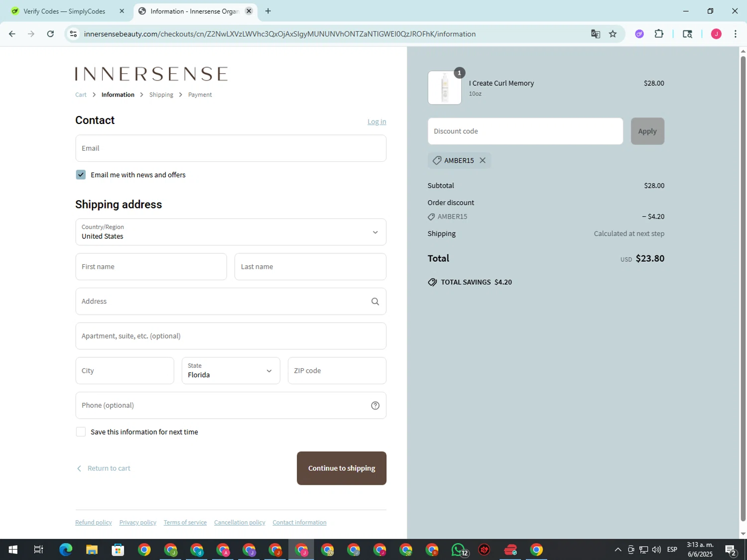Check Save this information for next time
747x560 pixels.
pos(81,432)
